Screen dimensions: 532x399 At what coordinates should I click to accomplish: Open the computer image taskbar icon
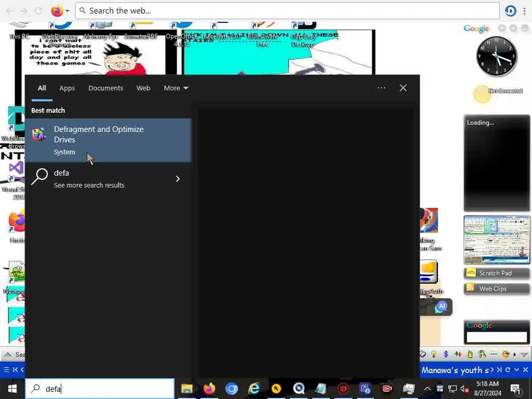point(409,389)
